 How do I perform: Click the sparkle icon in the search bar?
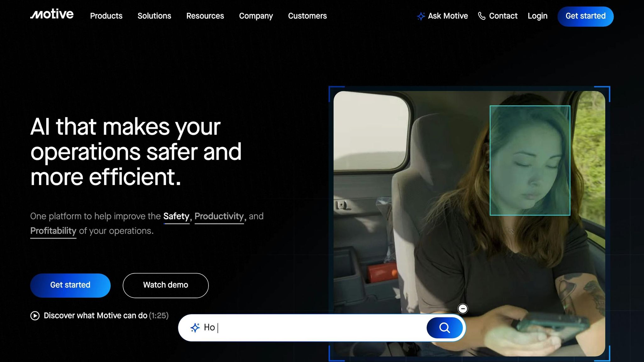pyautogui.click(x=195, y=328)
